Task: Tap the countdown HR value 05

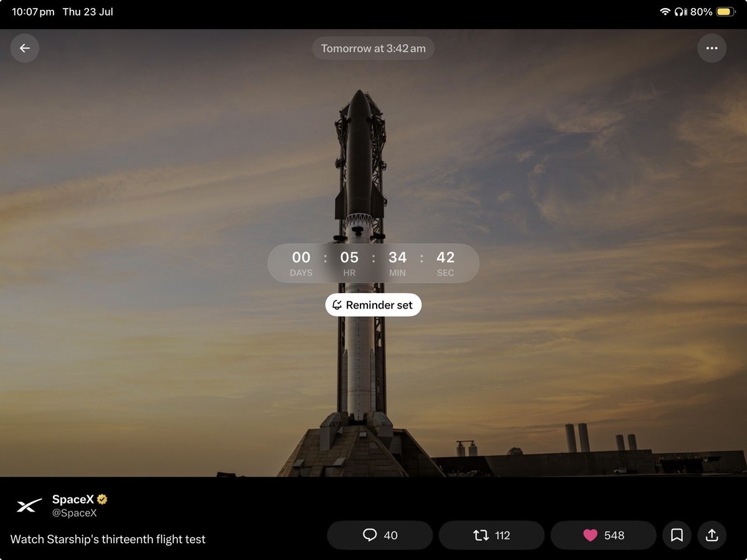Action: [x=349, y=257]
